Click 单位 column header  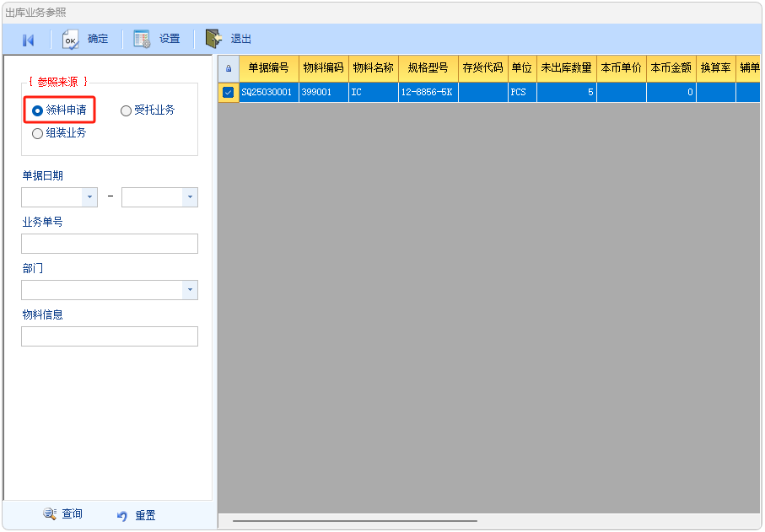click(522, 68)
